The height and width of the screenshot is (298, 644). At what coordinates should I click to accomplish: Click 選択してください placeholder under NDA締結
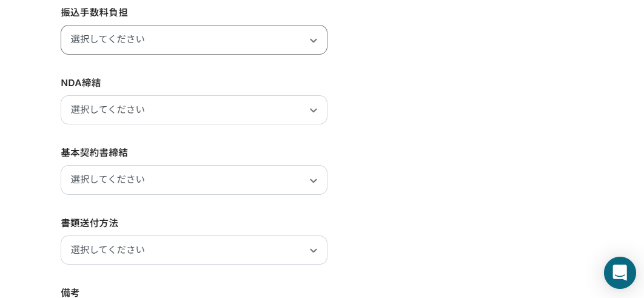107,110
